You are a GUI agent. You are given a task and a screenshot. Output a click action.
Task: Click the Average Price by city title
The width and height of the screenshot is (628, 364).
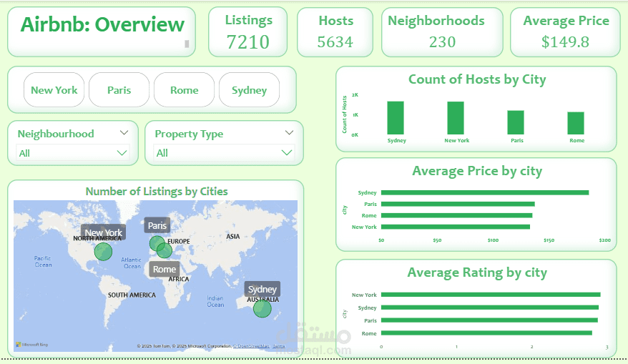pos(477,171)
